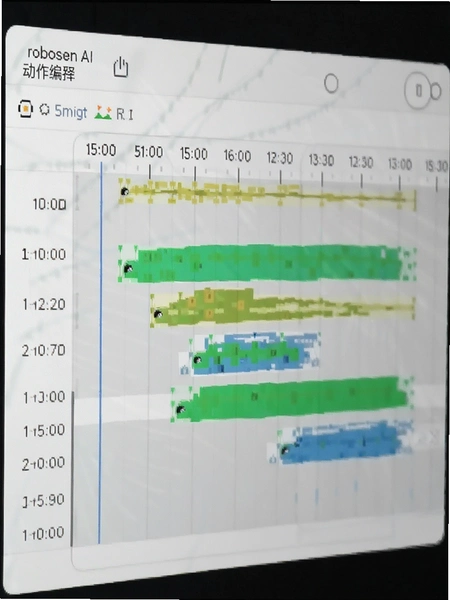Pause playback with the round pause button

click(x=418, y=90)
